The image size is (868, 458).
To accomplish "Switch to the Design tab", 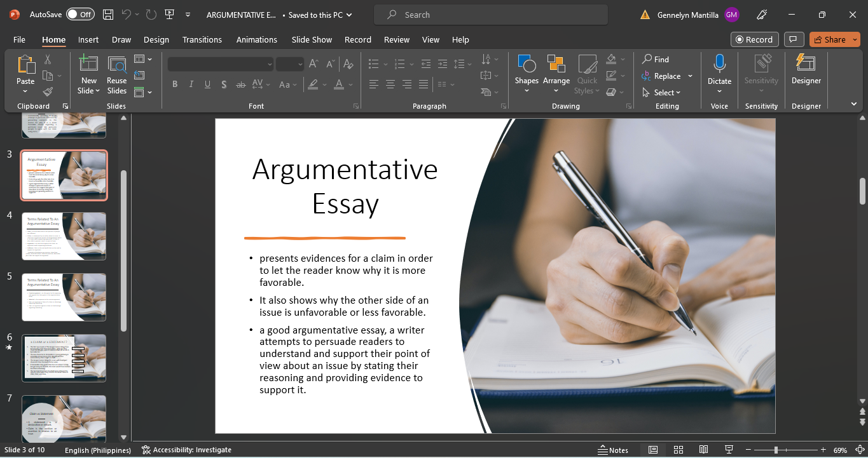I will (156, 39).
